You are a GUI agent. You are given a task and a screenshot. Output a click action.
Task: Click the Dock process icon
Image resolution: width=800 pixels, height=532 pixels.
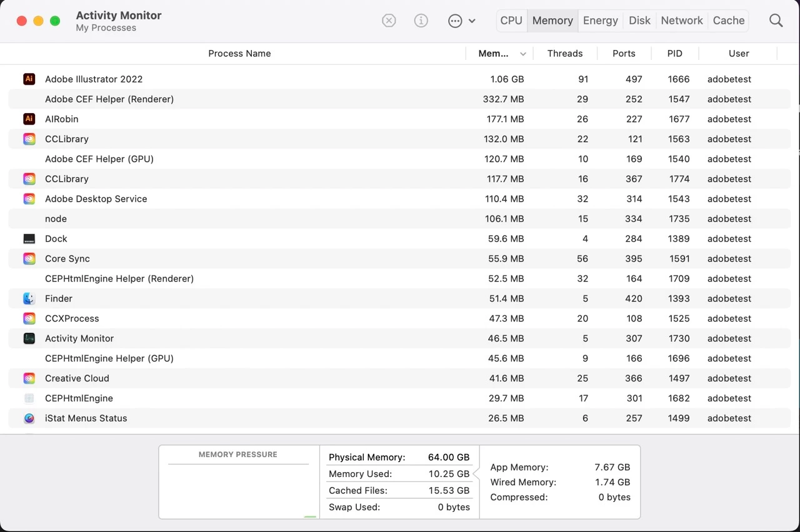coord(29,239)
